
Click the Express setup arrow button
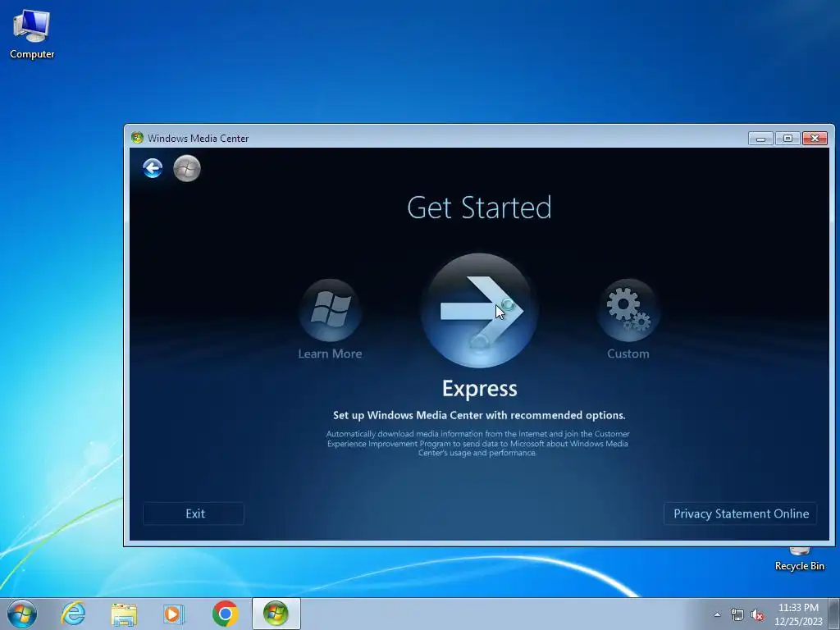coord(479,311)
